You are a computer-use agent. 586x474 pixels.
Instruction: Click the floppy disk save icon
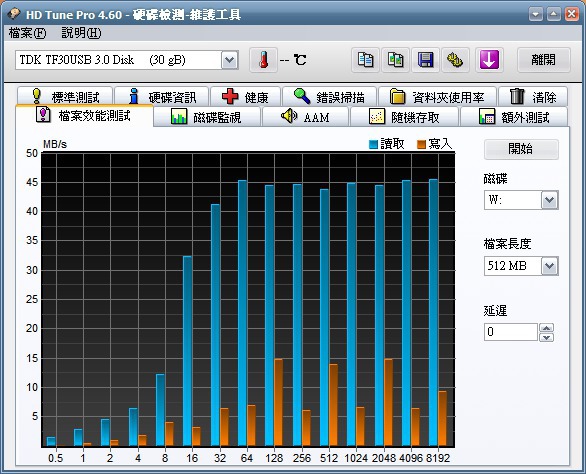[x=425, y=60]
